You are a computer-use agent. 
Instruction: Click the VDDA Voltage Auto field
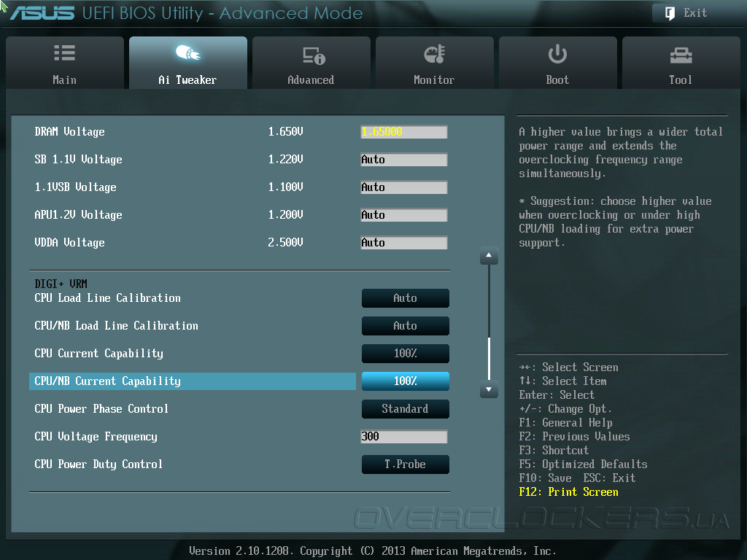[x=404, y=243]
